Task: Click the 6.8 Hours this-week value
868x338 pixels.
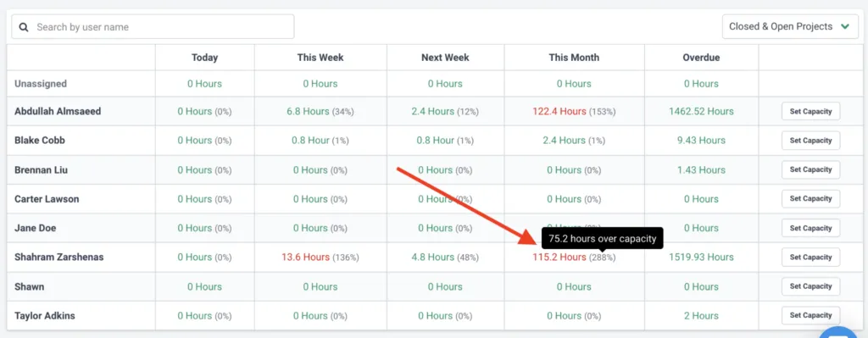Action: coord(308,111)
